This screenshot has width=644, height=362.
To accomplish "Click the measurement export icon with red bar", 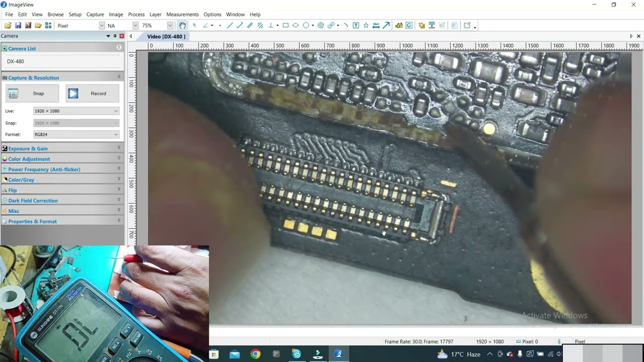I will click(432, 25).
